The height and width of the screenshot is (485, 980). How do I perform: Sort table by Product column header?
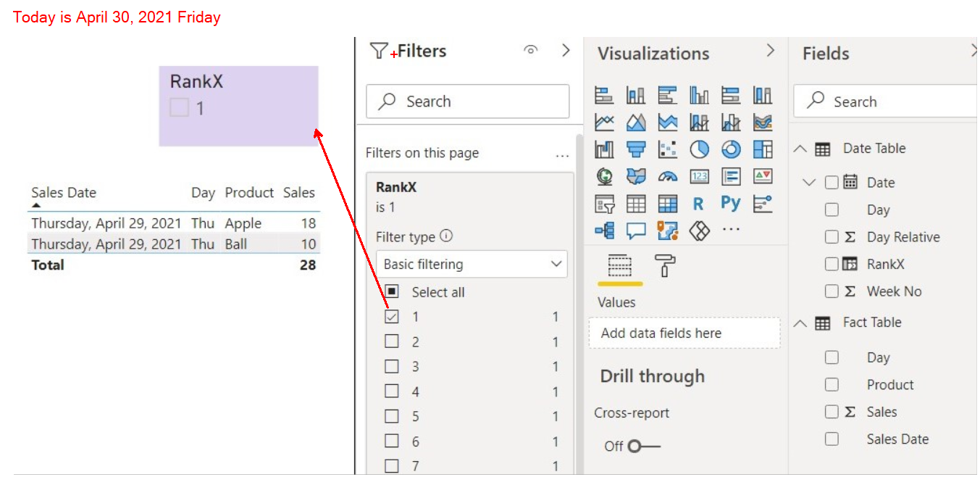(x=249, y=192)
